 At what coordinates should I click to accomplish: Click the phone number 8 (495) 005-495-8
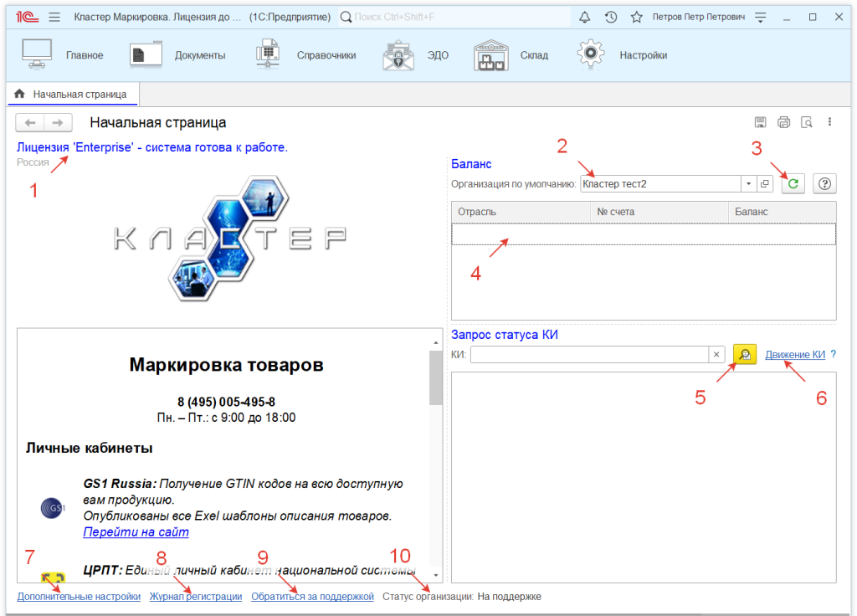click(x=226, y=402)
